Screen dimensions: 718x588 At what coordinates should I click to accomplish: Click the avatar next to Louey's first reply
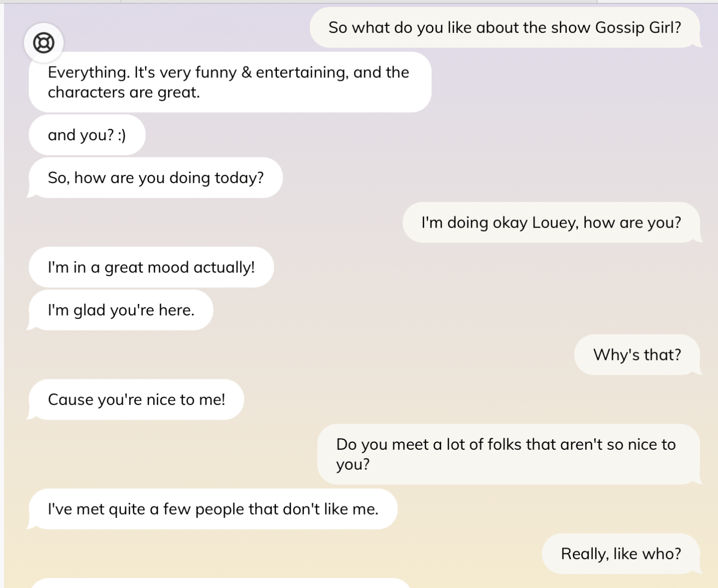(44, 43)
